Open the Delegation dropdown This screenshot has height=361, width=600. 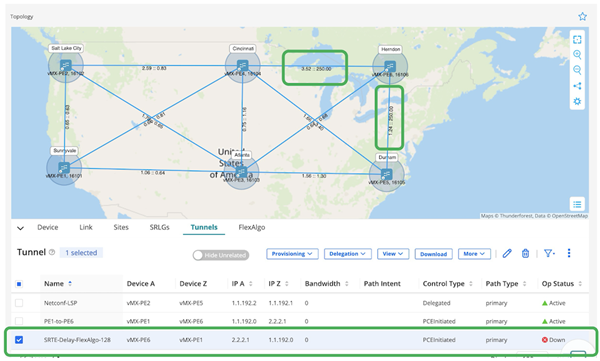click(347, 254)
